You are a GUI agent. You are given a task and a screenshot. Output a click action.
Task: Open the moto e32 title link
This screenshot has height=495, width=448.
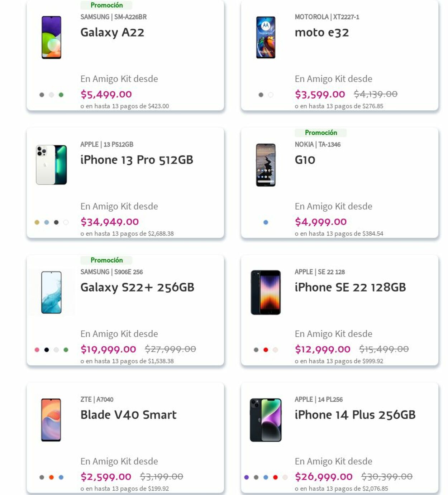click(321, 33)
